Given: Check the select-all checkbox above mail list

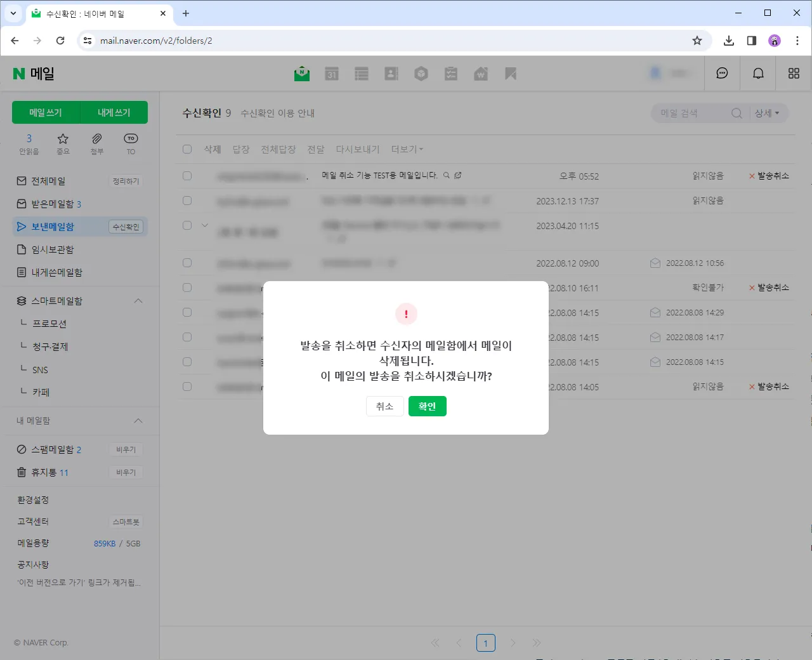Looking at the screenshot, I should click(187, 148).
